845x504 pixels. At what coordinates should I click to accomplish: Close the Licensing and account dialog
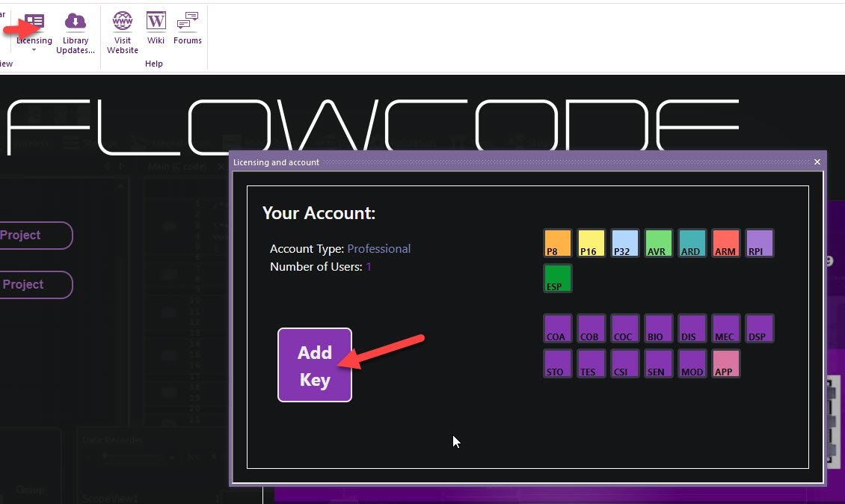coord(817,162)
